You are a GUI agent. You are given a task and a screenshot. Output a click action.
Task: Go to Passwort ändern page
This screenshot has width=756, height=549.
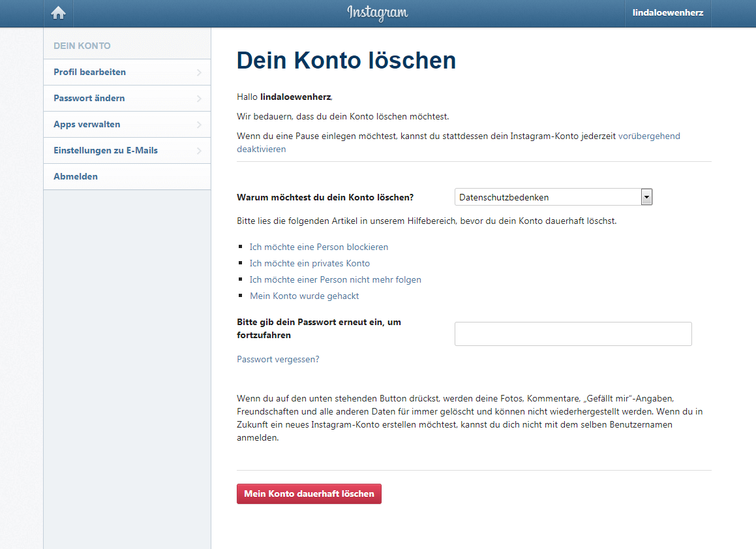[89, 98]
